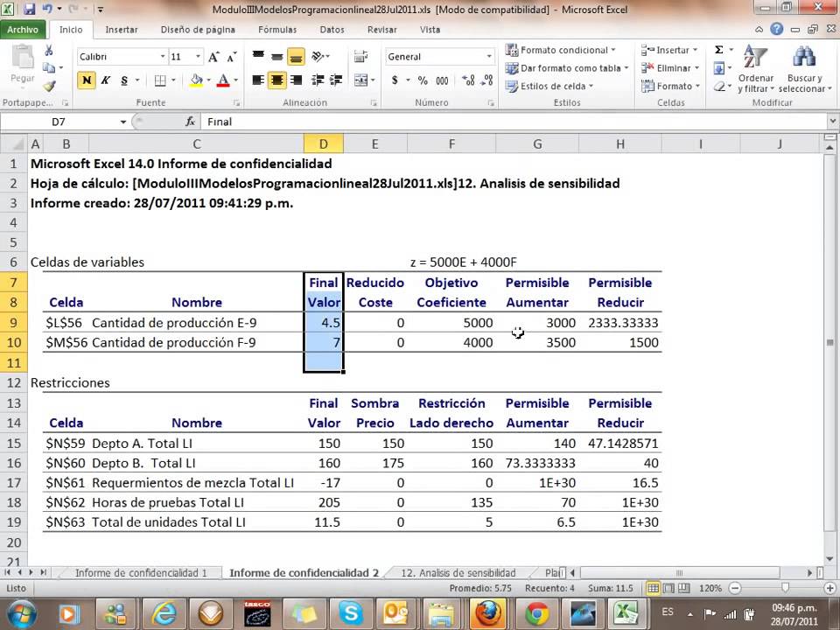The width and height of the screenshot is (840, 630).
Task: Click the text orientation icon
Action: click(318, 56)
